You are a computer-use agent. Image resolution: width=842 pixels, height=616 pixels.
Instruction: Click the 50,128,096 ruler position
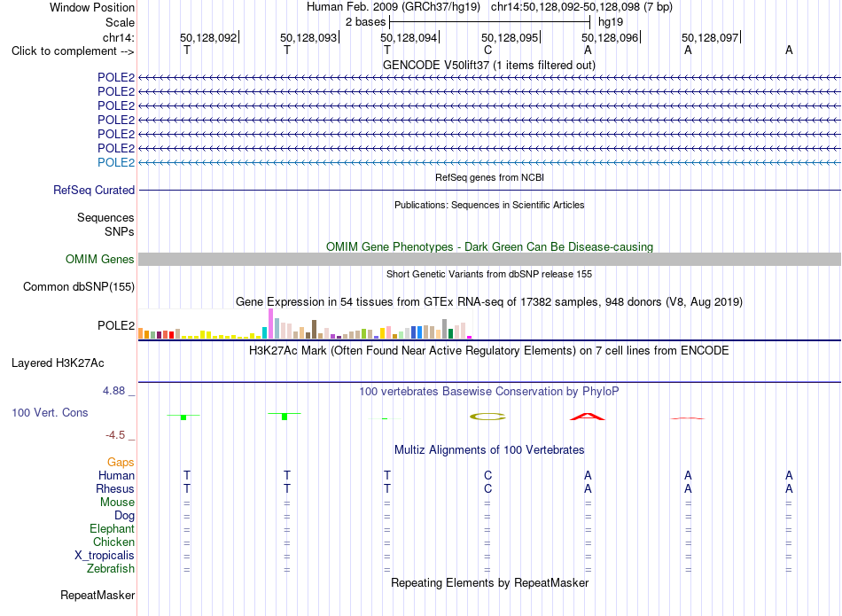click(x=610, y=37)
